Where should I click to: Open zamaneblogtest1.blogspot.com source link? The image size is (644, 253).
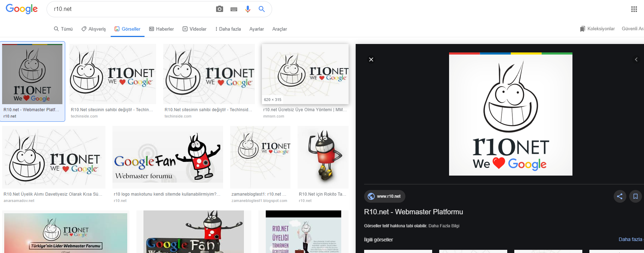tap(259, 201)
